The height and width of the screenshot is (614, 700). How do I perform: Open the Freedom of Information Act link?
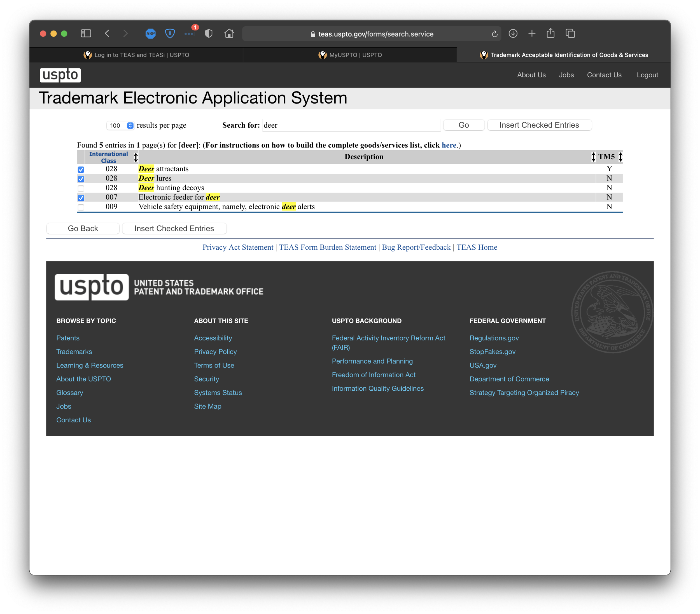pyautogui.click(x=374, y=375)
